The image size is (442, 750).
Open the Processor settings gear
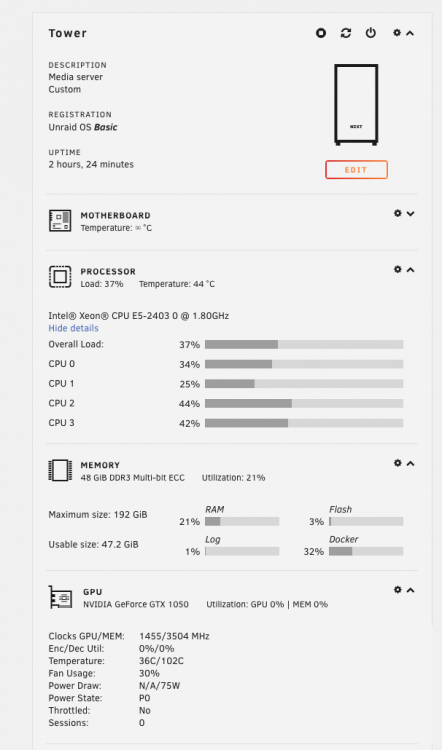click(x=398, y=269)
